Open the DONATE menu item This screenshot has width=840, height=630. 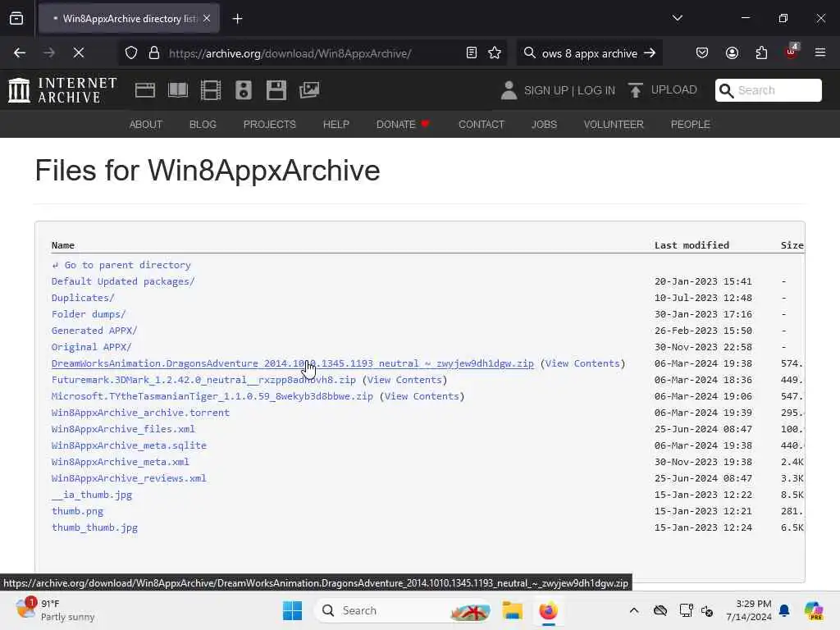403,125
